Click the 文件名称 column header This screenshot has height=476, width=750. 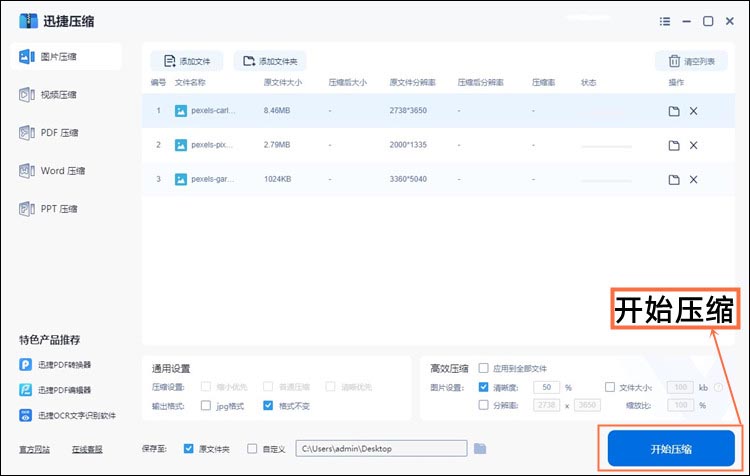point(190,82)
